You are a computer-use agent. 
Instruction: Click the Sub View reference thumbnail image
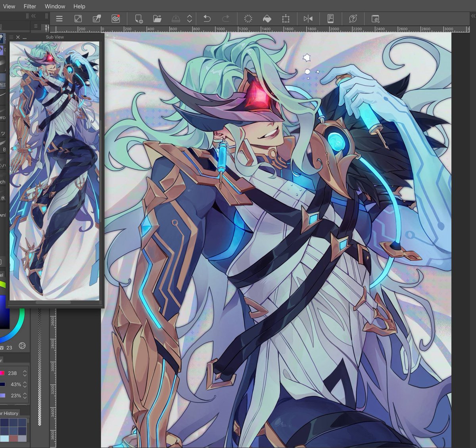pyautogui.click(x=54, y=171)
